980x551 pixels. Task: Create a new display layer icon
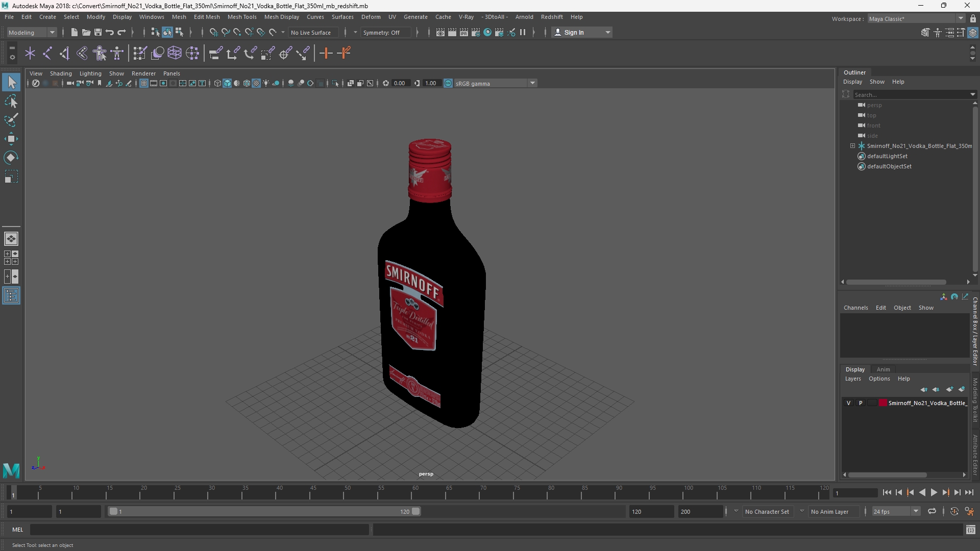[949, 389]
